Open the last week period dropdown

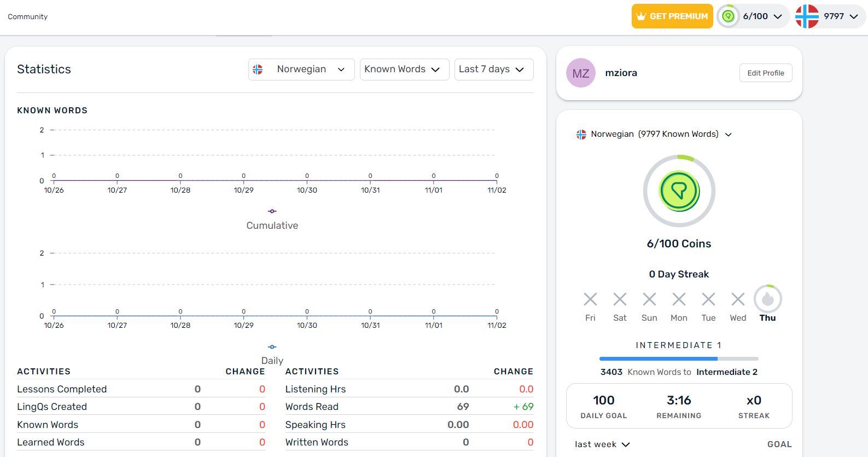coord(602,444)
